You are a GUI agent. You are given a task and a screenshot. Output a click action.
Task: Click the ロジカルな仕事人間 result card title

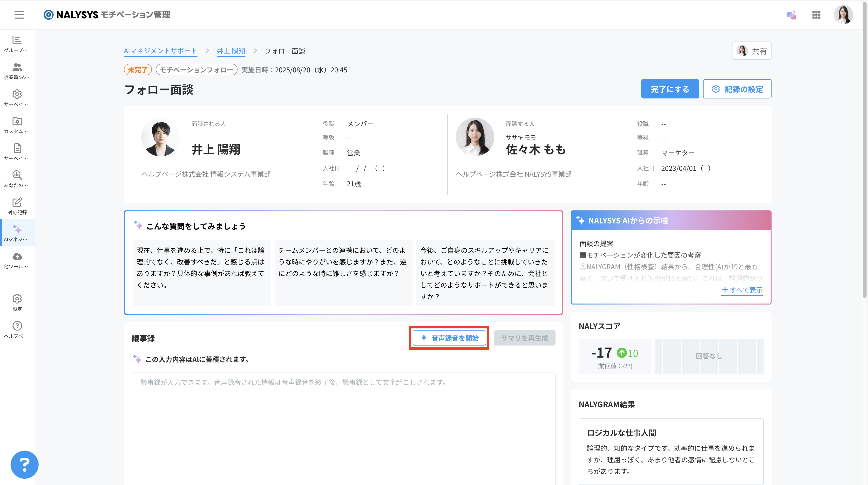point(622,433)
